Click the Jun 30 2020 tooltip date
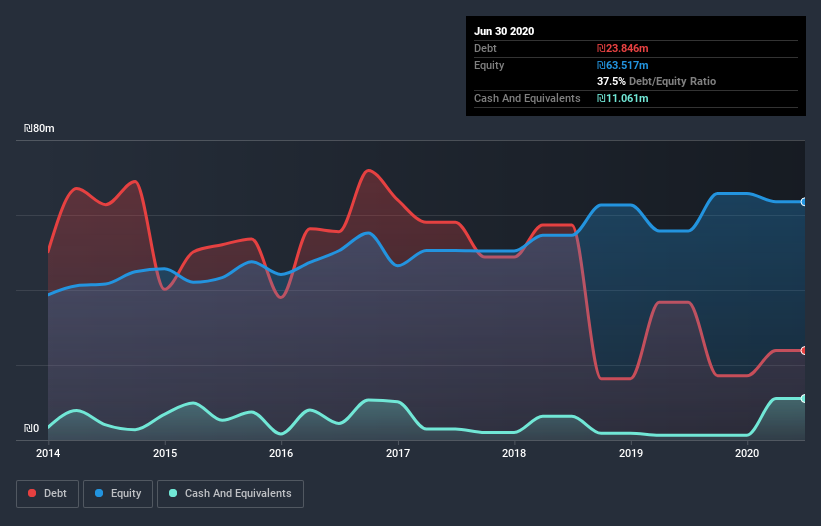This screenshot has height=526, width=821. 504,31
